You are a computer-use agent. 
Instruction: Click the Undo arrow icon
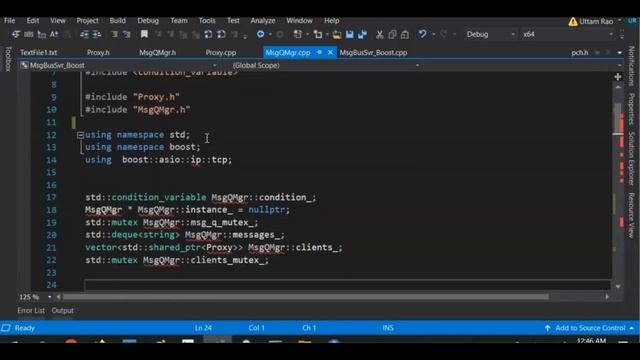click(x=422, y=34)
